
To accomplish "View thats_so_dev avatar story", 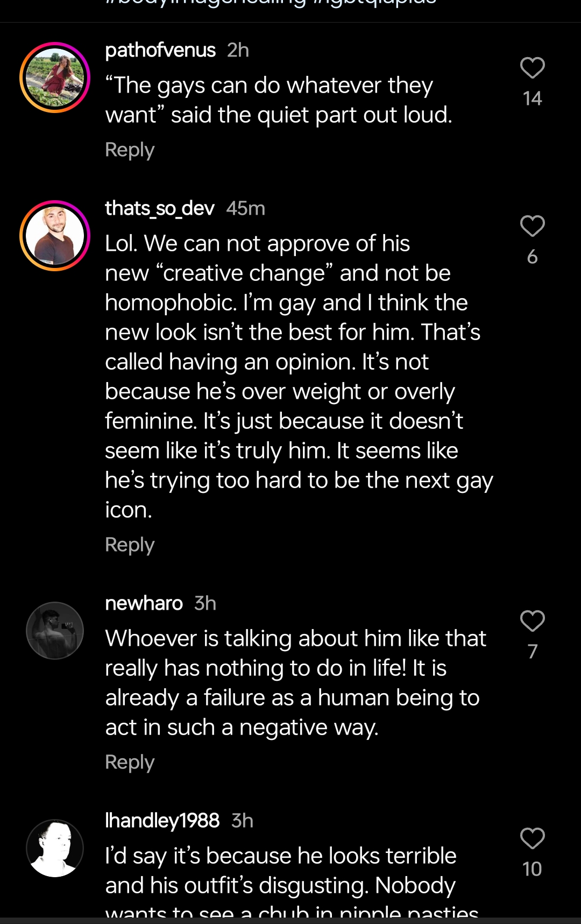I will [x=55, y=236].
